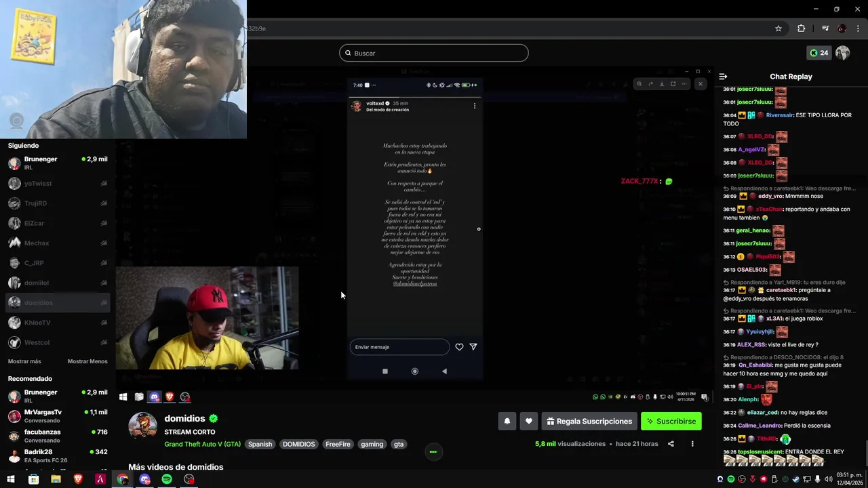868x488 pixels.
Task: Open the Grand Theft Auto V (GTA) category link
Action: pyautogui.click(x=202, y=444)
